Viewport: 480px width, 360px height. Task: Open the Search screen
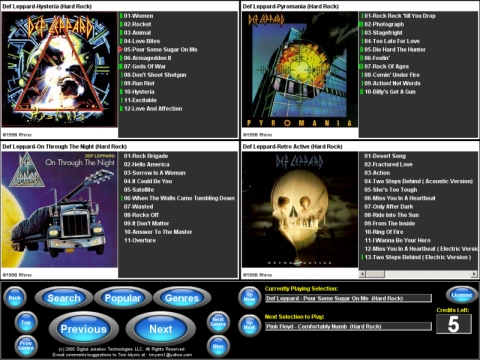(x=64, y=298)
